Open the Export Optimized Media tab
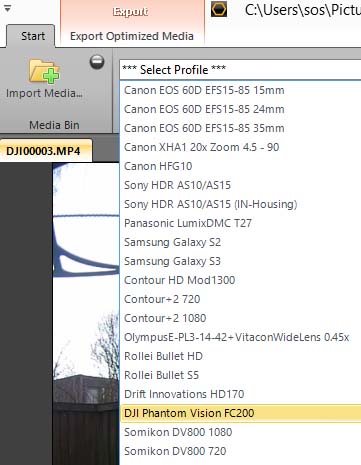The width and height of the screenshot is (361, 465). (x=132, y=36)
